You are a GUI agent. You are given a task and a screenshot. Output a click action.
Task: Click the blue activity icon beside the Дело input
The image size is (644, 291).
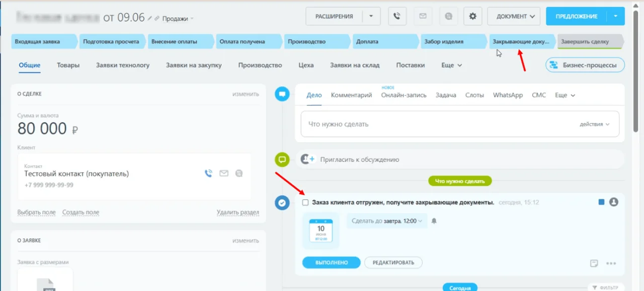coord(282,94)
